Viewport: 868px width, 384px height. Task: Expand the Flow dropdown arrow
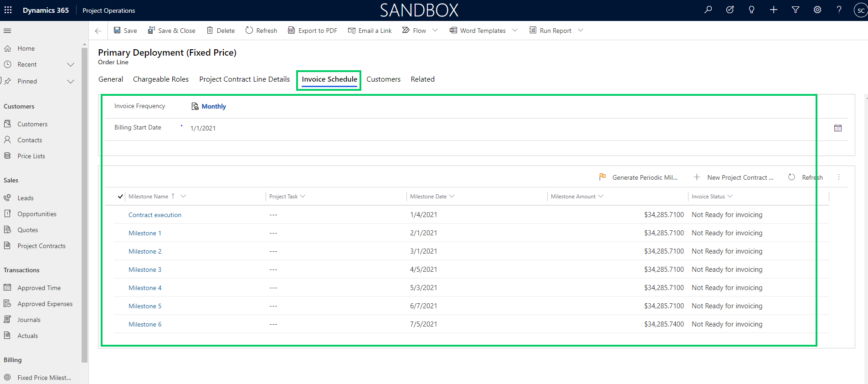[x=435, y=31]
